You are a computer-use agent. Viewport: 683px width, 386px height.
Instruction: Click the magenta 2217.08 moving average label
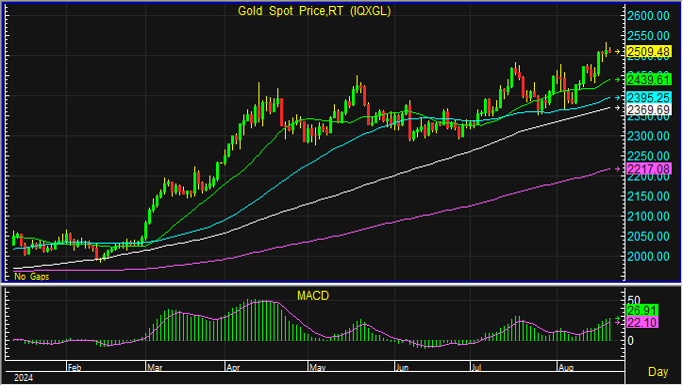pyautogui.click(x=648, y=169)
